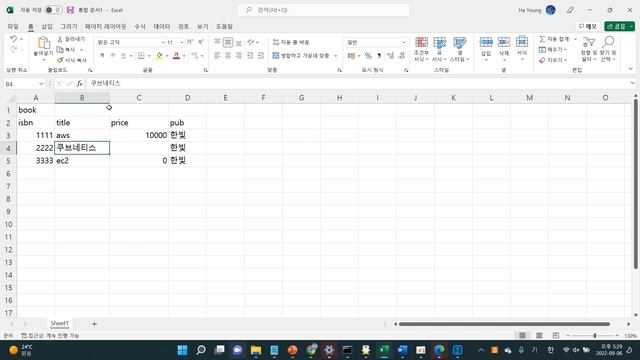This screenshot has width=640, height=360.
Task: Click the Increase Decimal icon
Action: pos(391,56)
